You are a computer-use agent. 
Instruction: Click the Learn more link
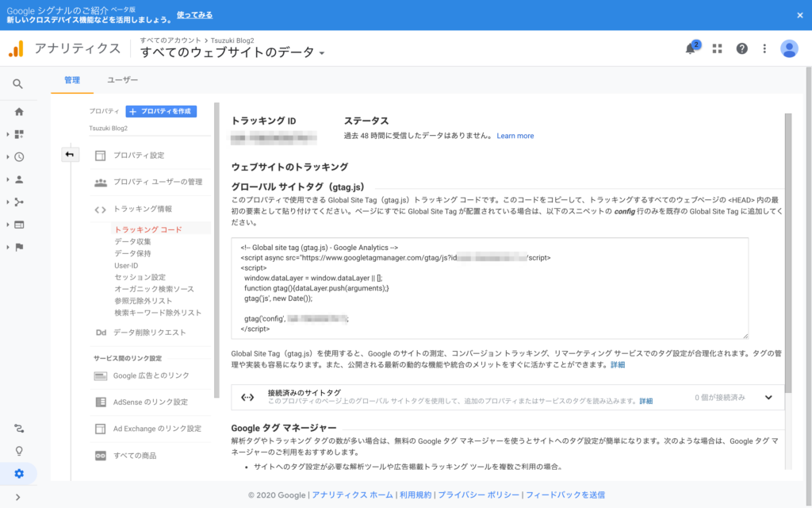point(515,136)
